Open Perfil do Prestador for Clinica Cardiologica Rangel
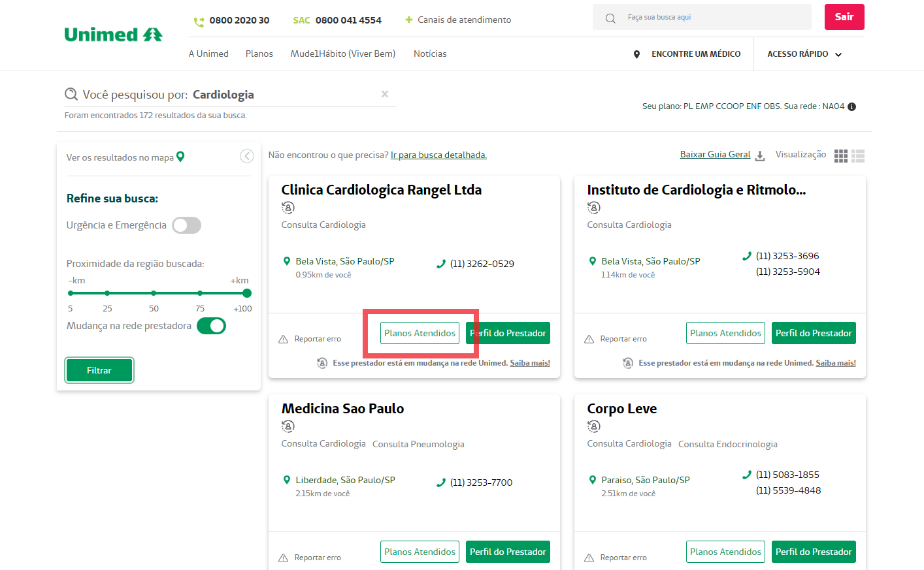This screenshot has width=924, height=570. click(508, 333)
